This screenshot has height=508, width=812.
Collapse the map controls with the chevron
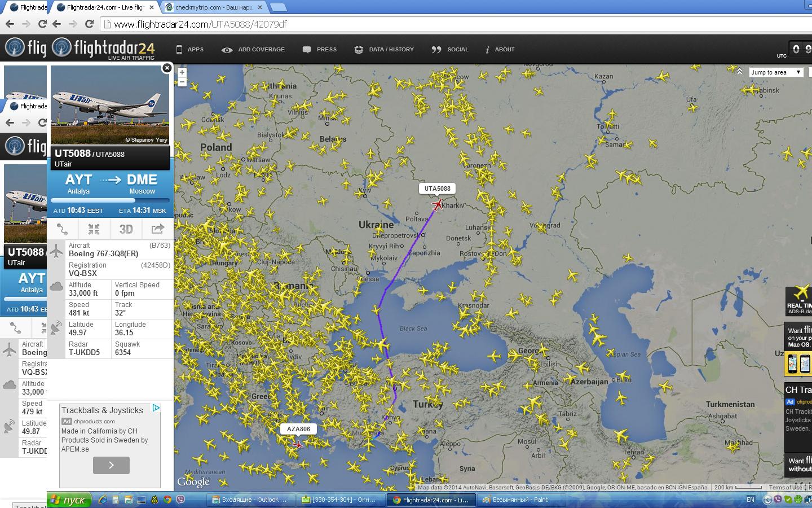pyautogui.click(x=739, y=71)
